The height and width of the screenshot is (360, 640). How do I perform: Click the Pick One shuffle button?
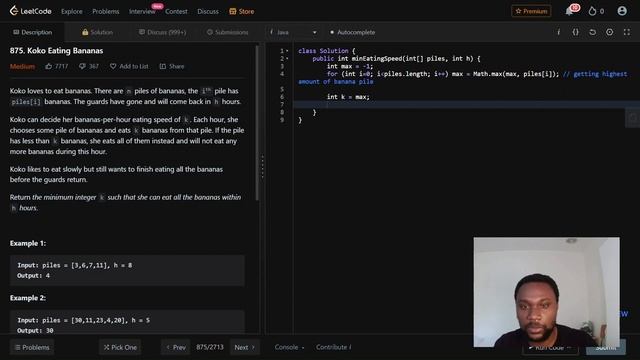120,347
